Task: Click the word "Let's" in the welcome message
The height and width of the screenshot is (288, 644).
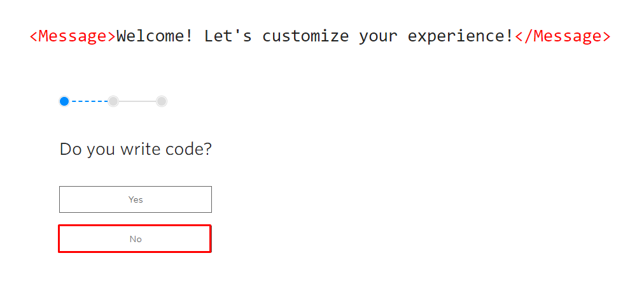Action: [x=228, y=36]
